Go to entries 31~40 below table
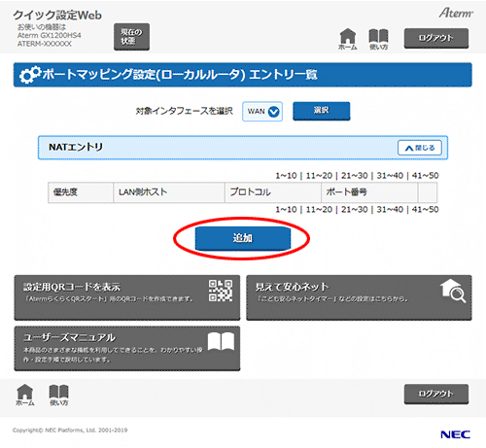Screen dimensions: 486x448 pyautogui.click(x=390, y=210)
